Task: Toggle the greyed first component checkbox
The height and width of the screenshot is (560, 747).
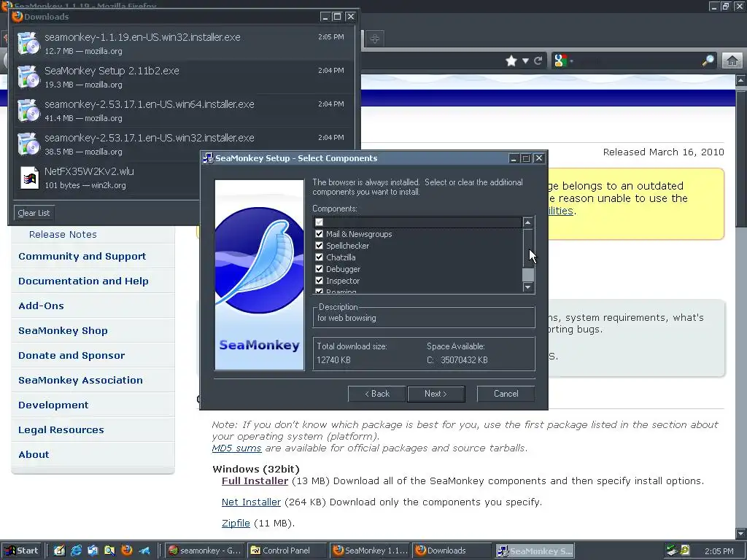Action: coord(320,222)
